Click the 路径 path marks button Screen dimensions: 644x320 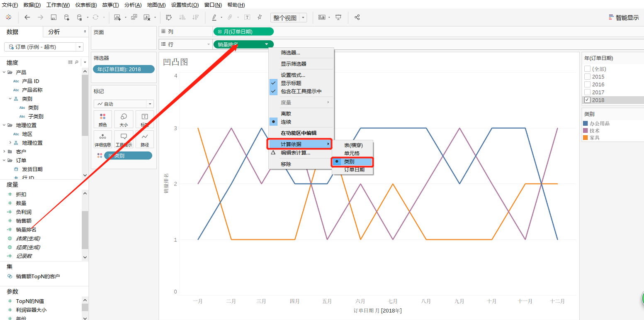point(145,139)
